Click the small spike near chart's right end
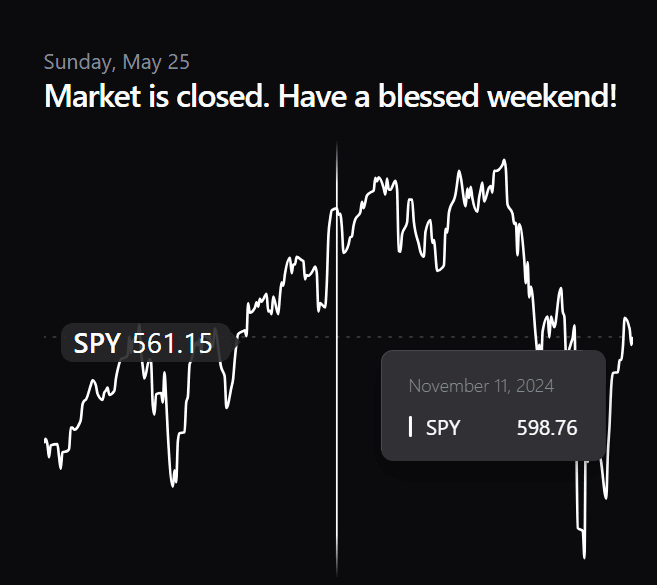This screenshot has height=585, width=657. (x=626, y=320)
